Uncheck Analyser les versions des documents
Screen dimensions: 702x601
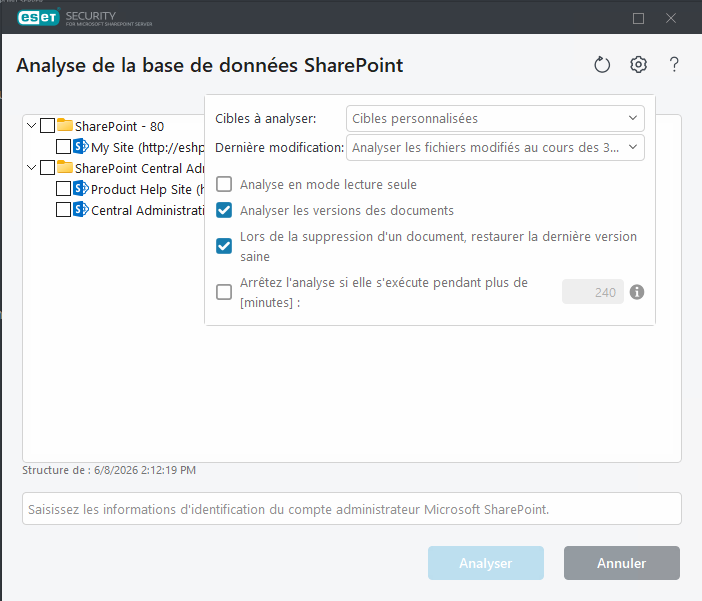(x=224, y=210)
